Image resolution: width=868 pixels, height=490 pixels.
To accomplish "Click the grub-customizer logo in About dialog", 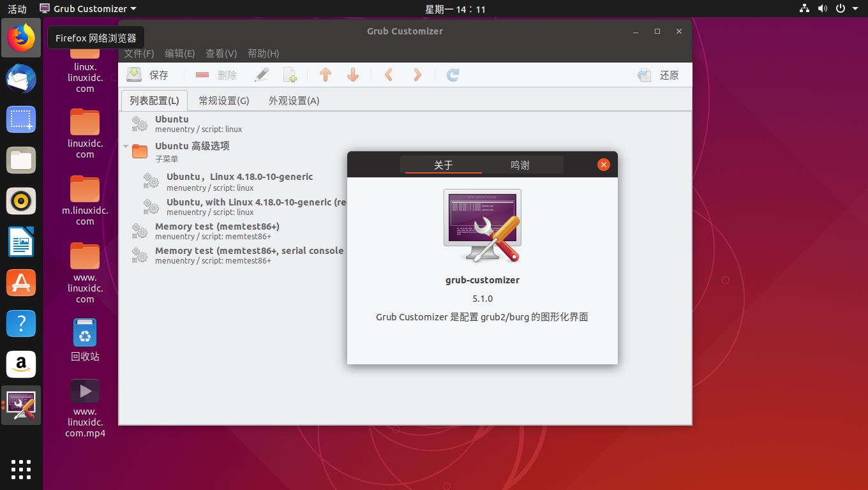I will pyautogui.click(x=483, y=226).
